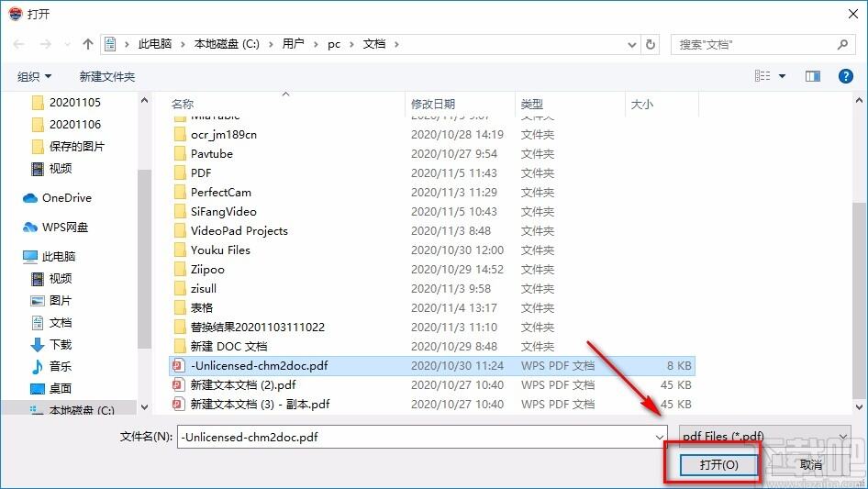The width and height of the screenshot is (868, 489).
Task: Sort by 名称 column header
Action: (x=183, y=104)
